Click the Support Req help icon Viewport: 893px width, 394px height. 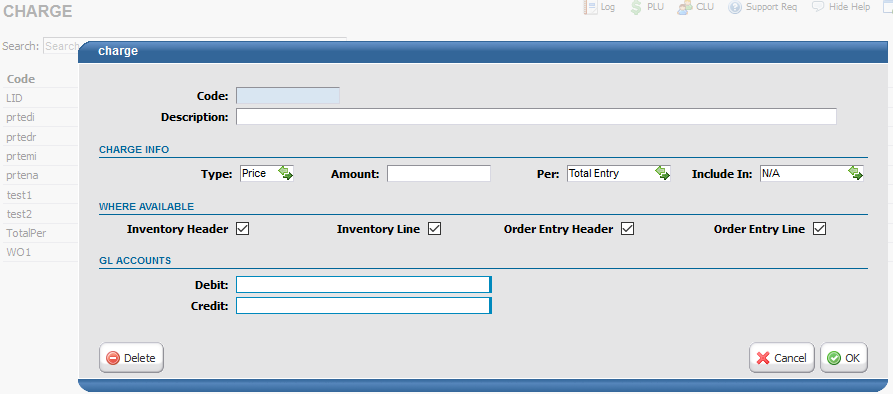point(735,7)
